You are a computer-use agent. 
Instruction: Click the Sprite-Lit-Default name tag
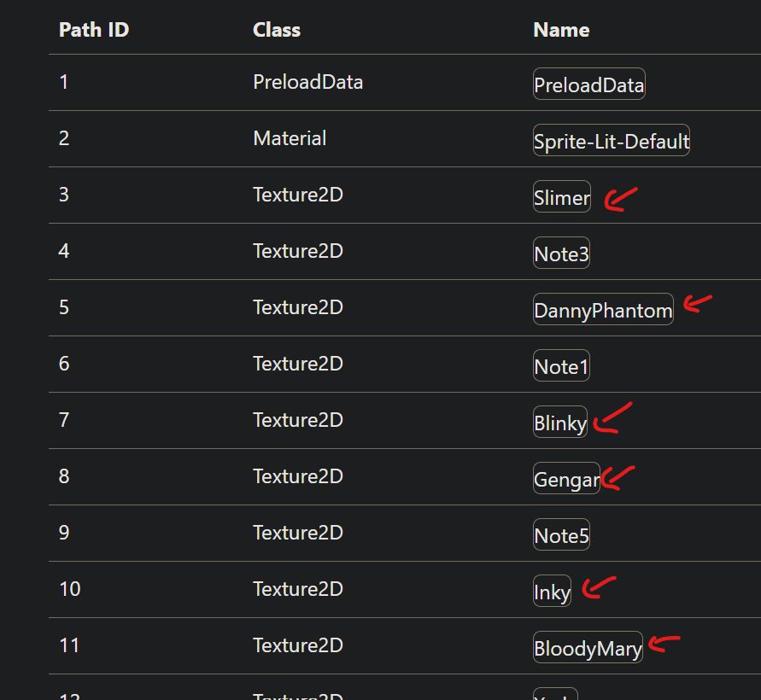coord(611,141)
